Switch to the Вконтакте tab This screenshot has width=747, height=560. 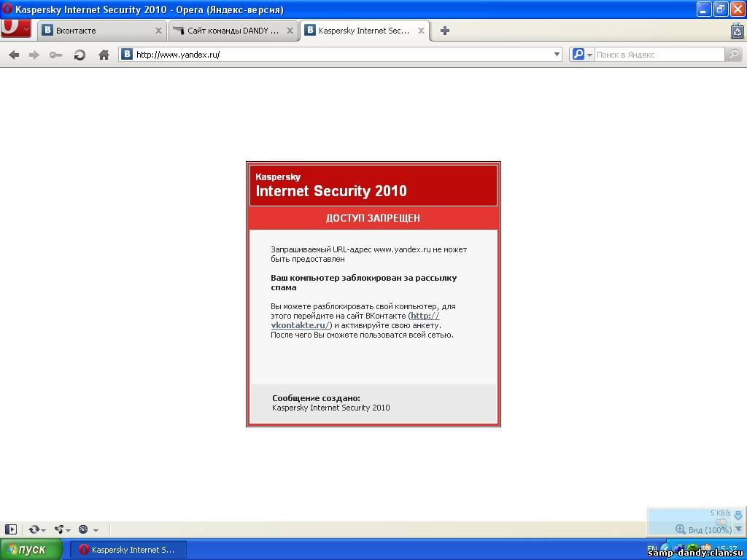[x=102, y=31]
